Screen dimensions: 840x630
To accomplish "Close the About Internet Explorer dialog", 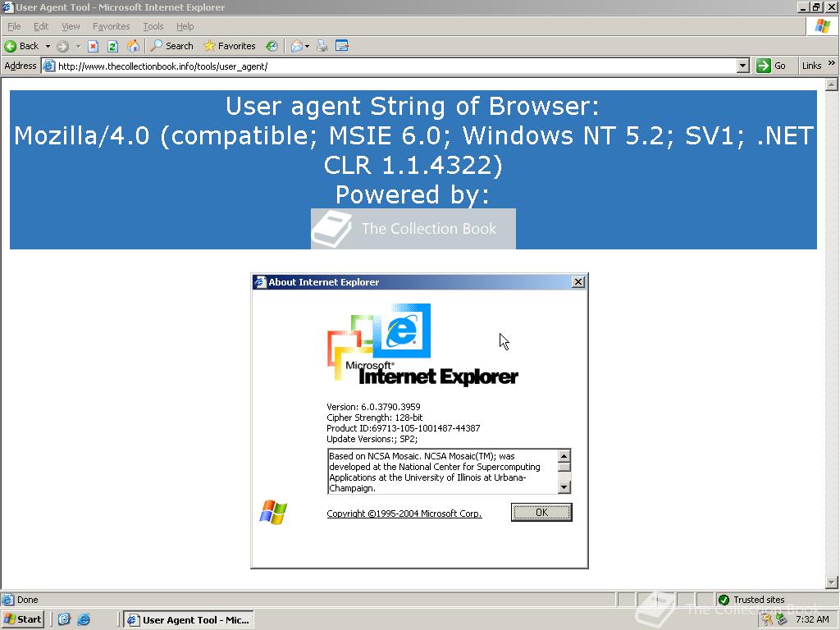I will [x=578, y=282].
